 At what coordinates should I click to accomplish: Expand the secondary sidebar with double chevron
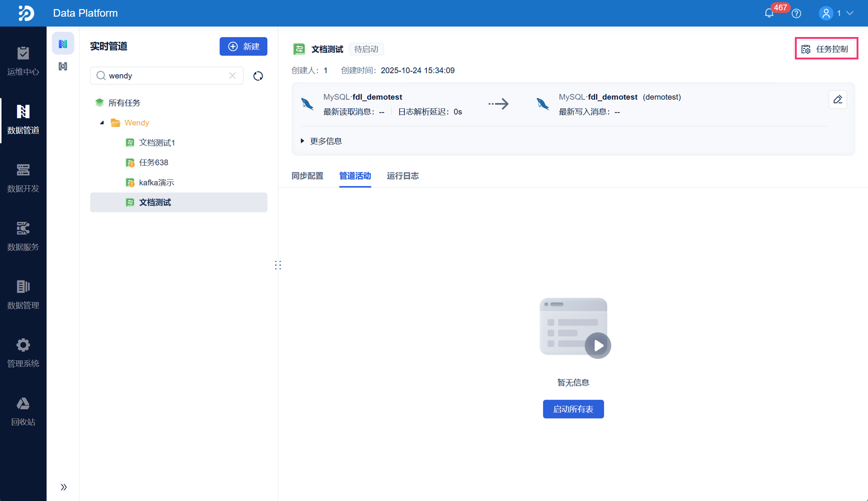point(64,487)
